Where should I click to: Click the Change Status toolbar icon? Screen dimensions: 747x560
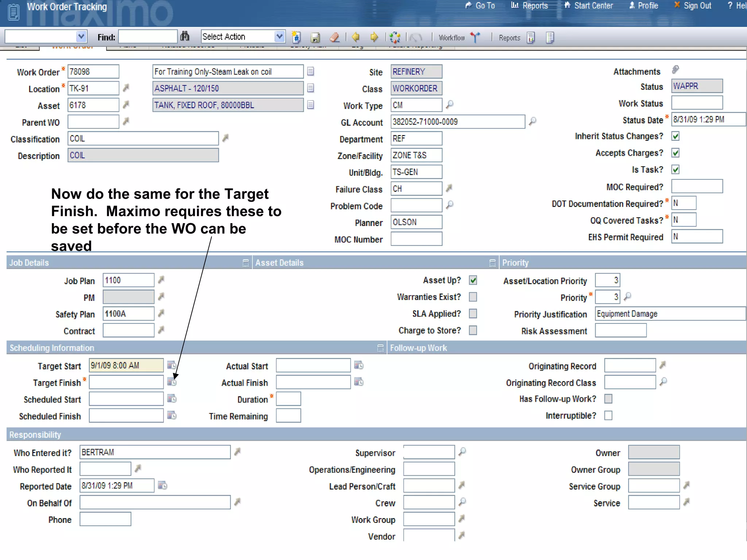pyautogui.click(x=395, y=37)
